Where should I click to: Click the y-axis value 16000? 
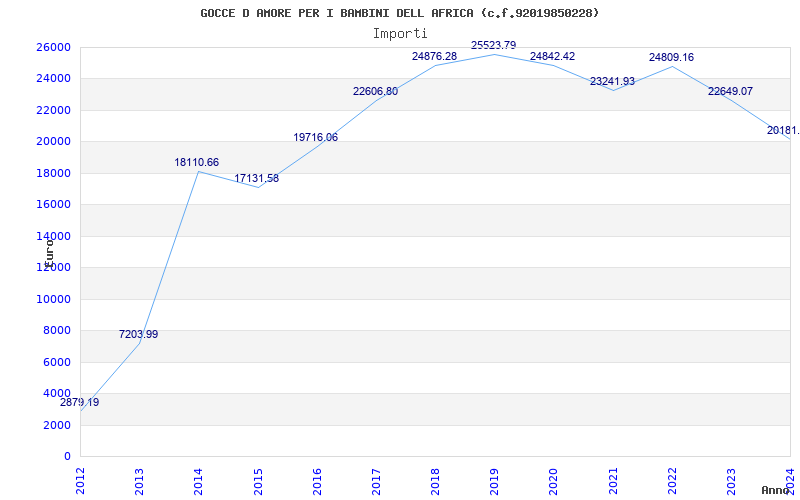[x=53, y=204]
